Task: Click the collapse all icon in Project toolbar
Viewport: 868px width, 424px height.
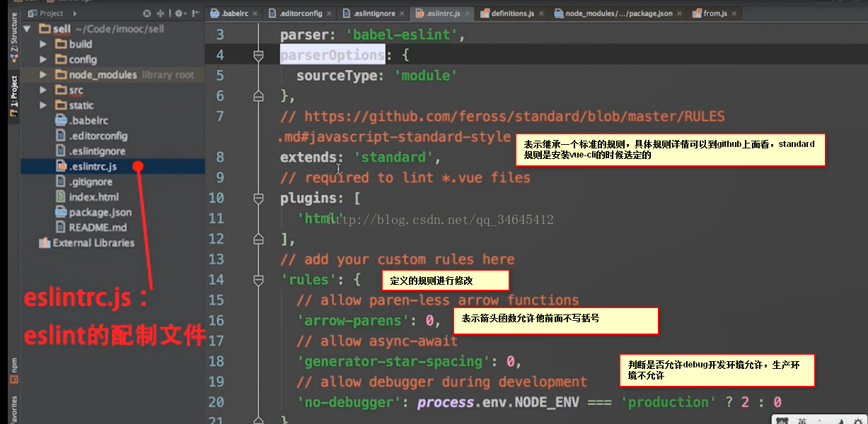Action: click(161, 13)
